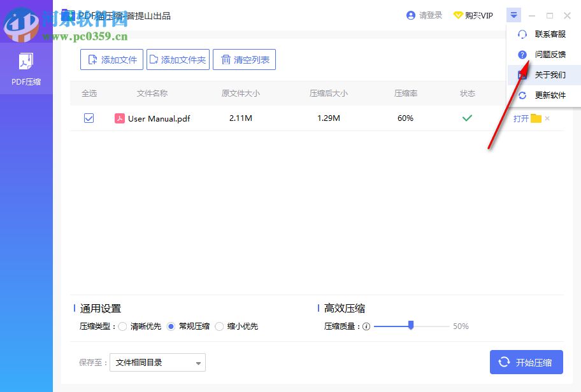Click the 添加文件 add file button
Viewport: 581px width, 392px height.
click(x=111, y=59)
